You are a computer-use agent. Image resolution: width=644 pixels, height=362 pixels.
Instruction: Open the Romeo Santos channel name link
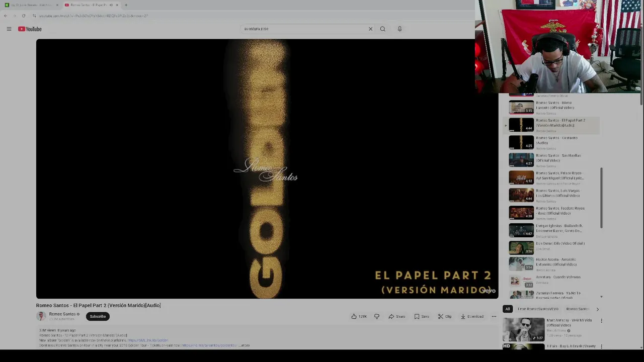(62, 314)
